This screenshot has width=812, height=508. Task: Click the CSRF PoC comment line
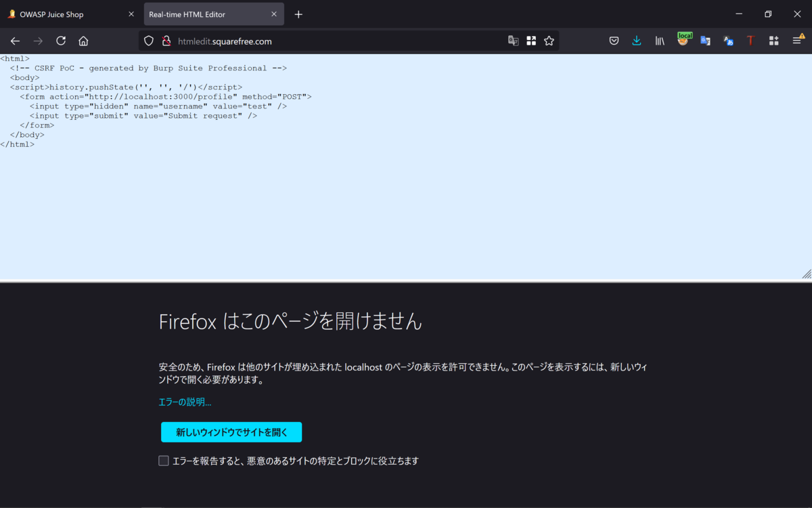tap(148, 68)
